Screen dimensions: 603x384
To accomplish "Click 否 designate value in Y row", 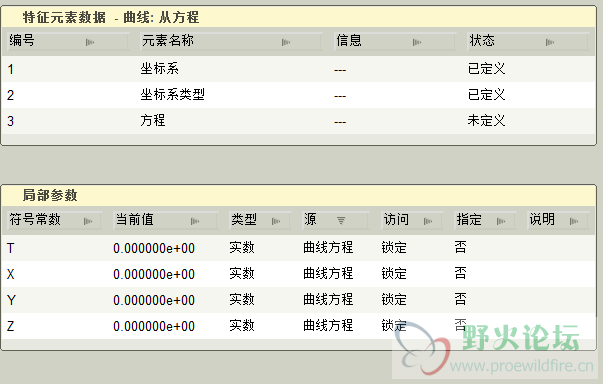I will point(460,299).
